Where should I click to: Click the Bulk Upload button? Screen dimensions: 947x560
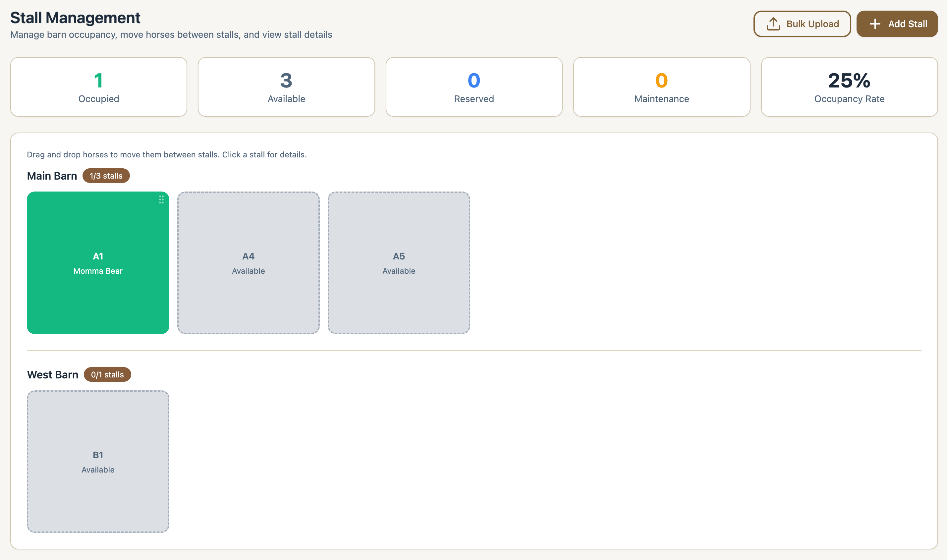(x=802, y=24)
